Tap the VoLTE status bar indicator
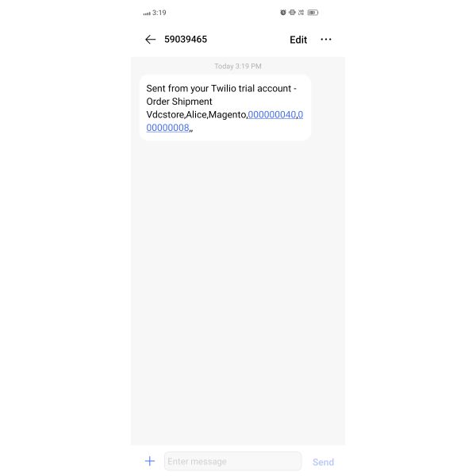Image resolution: width=476 pixels, height=476 pixels. click(x=301, y=13)
